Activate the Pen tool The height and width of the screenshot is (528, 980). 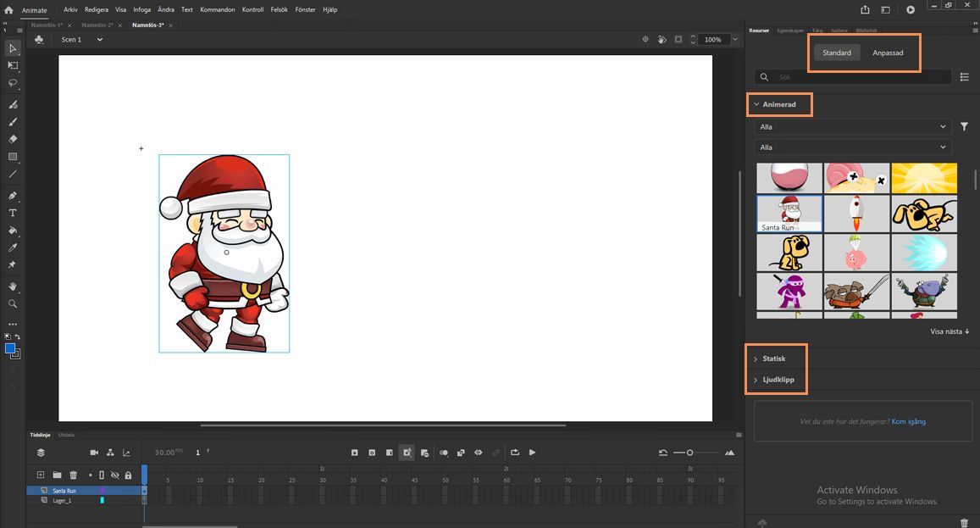tap(13, 195)
